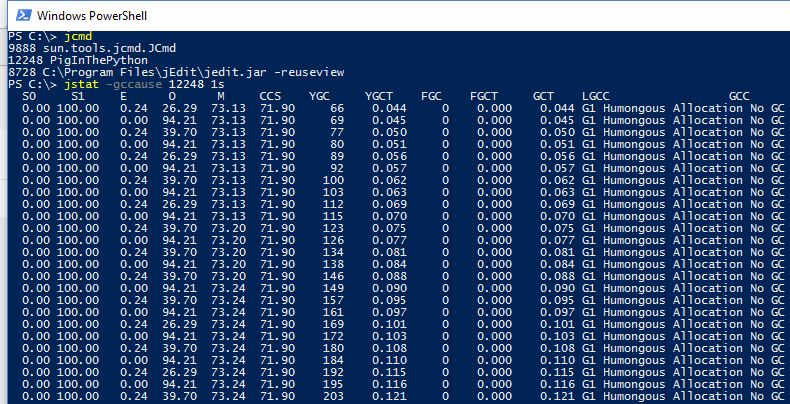Viewport: 790px width, 404px height.
Task: Click the YGC value 195
Action: 334,384
